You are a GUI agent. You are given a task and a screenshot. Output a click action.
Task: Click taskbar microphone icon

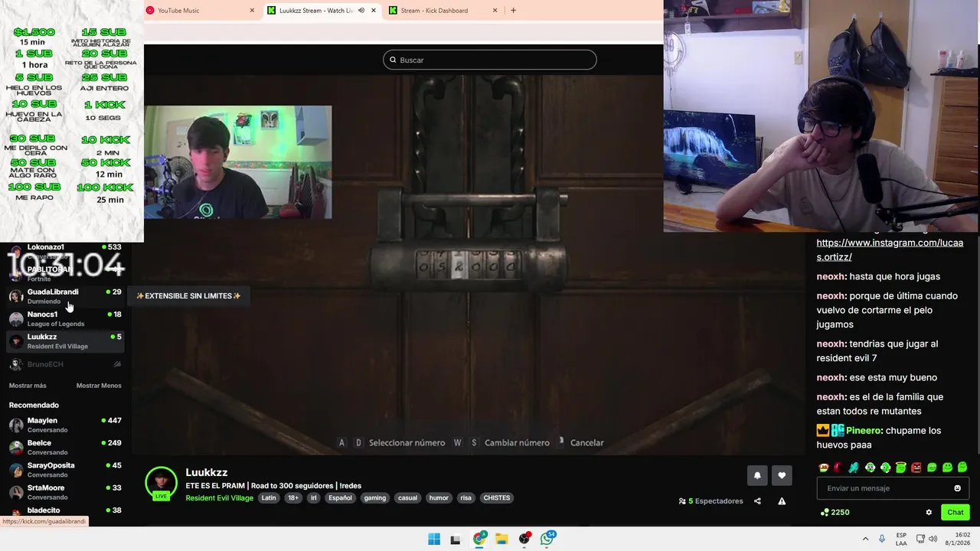coord(882,539)
